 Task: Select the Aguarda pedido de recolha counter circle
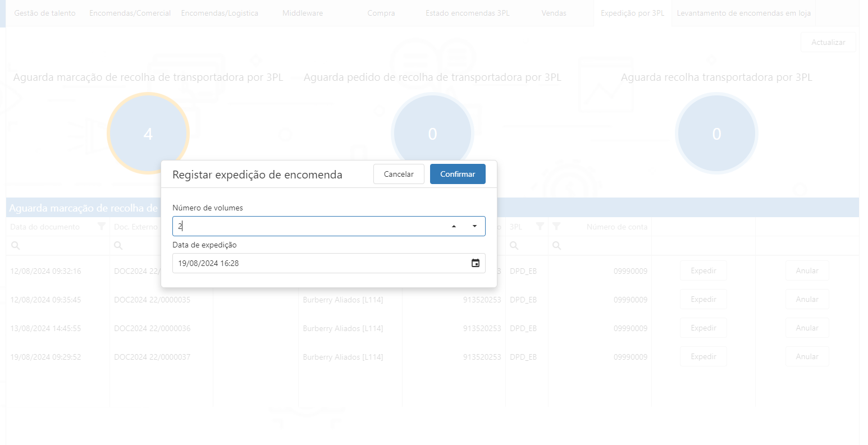pyautogui.click(x=432, y=134)
